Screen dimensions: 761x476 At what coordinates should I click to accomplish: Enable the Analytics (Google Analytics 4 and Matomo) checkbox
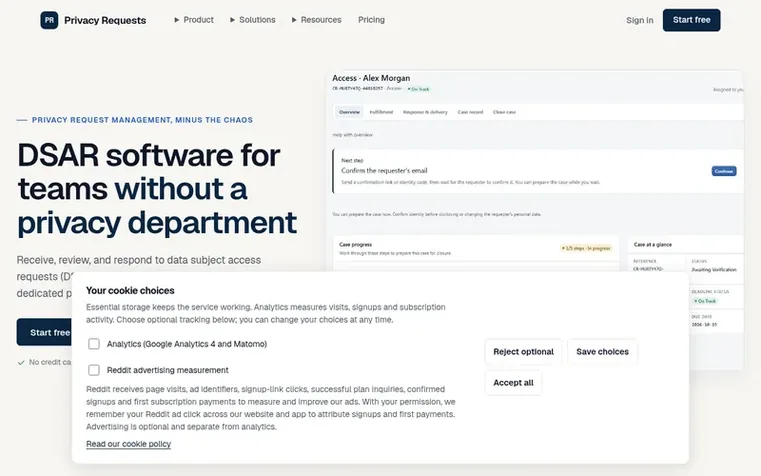(x=94, y=344)
